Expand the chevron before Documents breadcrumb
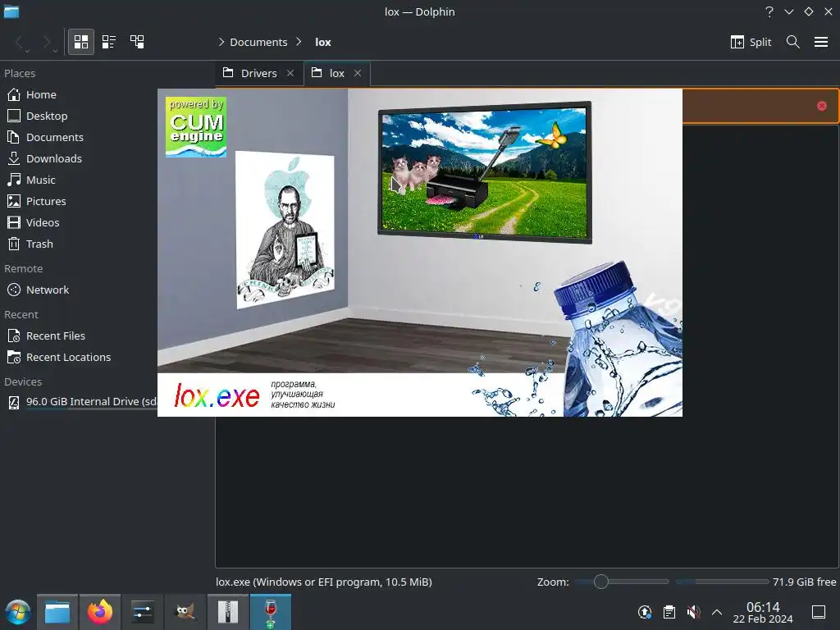This screenshot has height=630, width=840. (221, 42)
